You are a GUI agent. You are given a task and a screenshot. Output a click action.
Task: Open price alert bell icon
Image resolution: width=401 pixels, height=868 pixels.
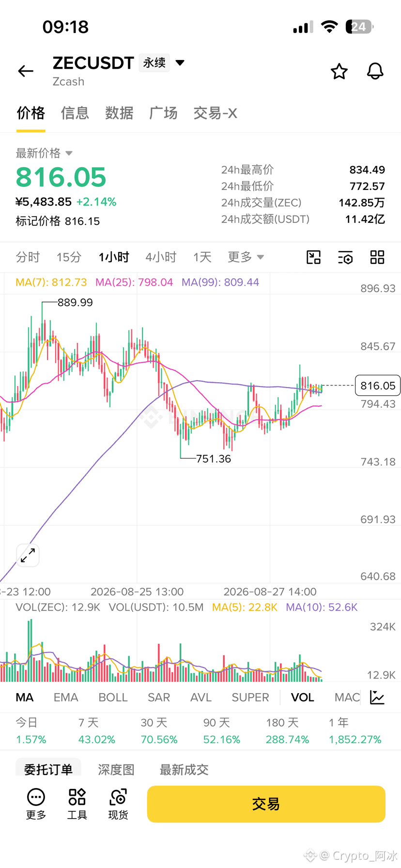pos(375,71)
